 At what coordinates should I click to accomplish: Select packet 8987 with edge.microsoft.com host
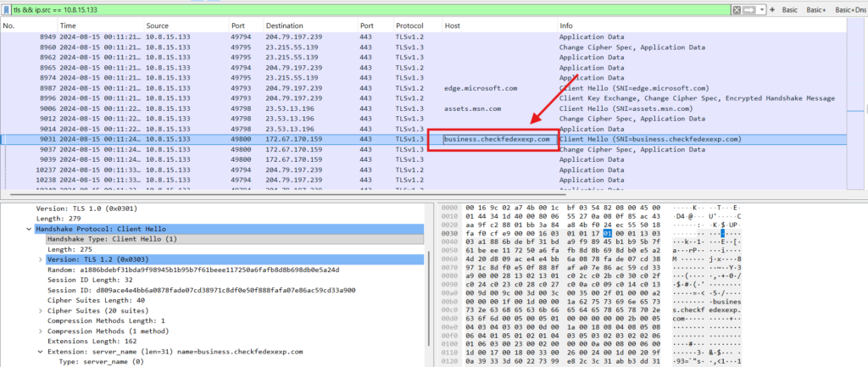point(254,87)
